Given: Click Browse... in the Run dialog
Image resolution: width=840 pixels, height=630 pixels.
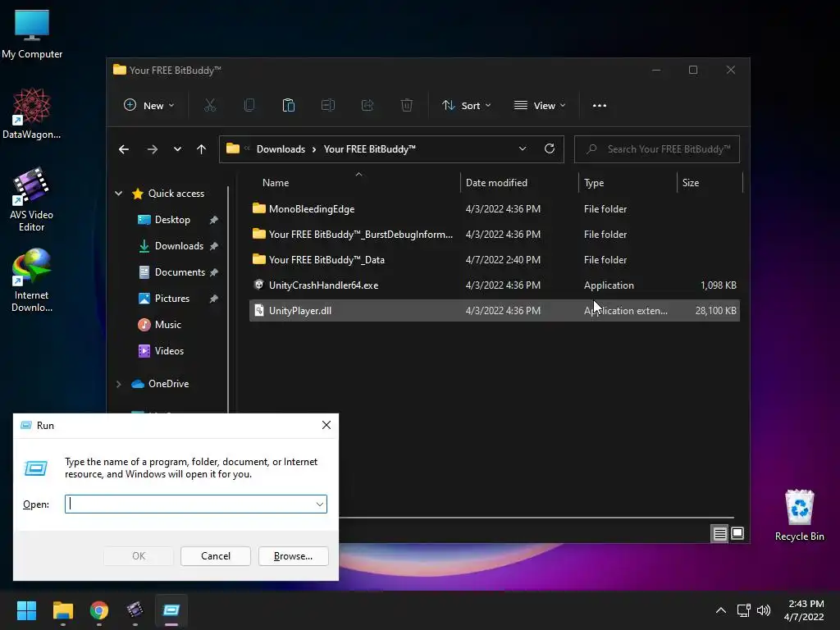Looking at the screenshot, I should pyautogui.click(x=293, y=556).
